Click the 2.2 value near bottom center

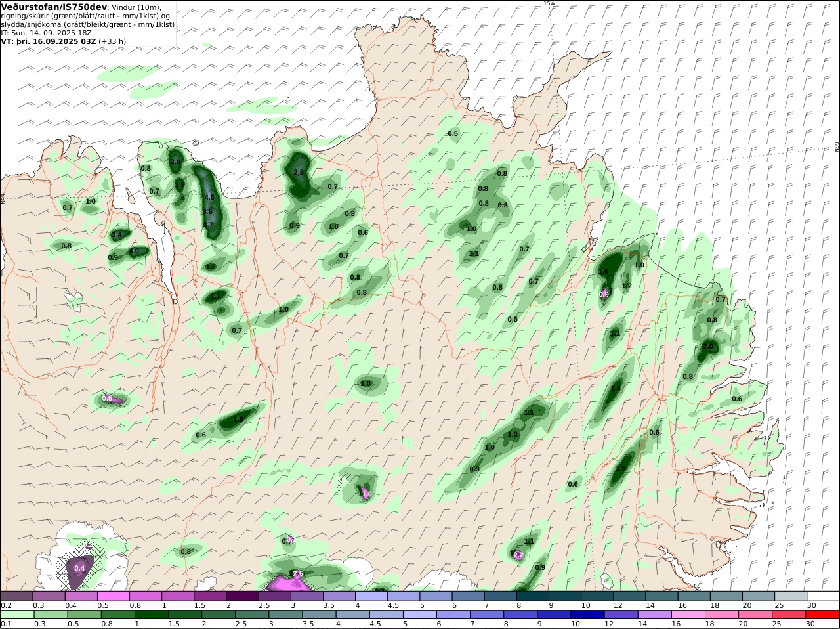click(x=518, y=555)
